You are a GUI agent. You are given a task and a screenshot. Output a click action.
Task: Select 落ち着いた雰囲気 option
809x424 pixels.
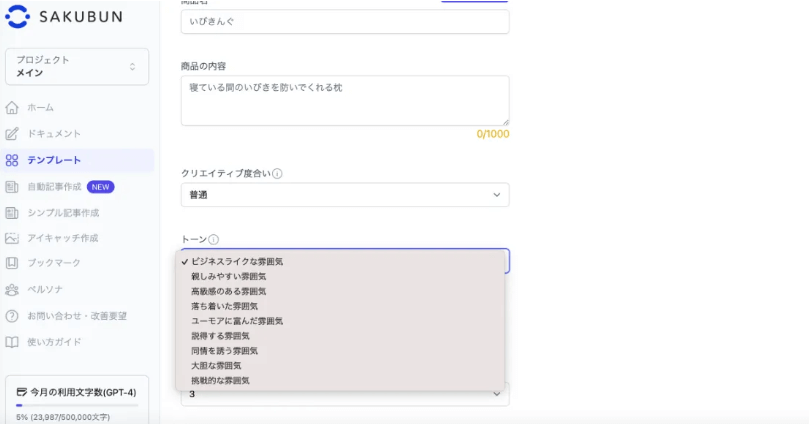pyautogui.click(x=340, y=306)
